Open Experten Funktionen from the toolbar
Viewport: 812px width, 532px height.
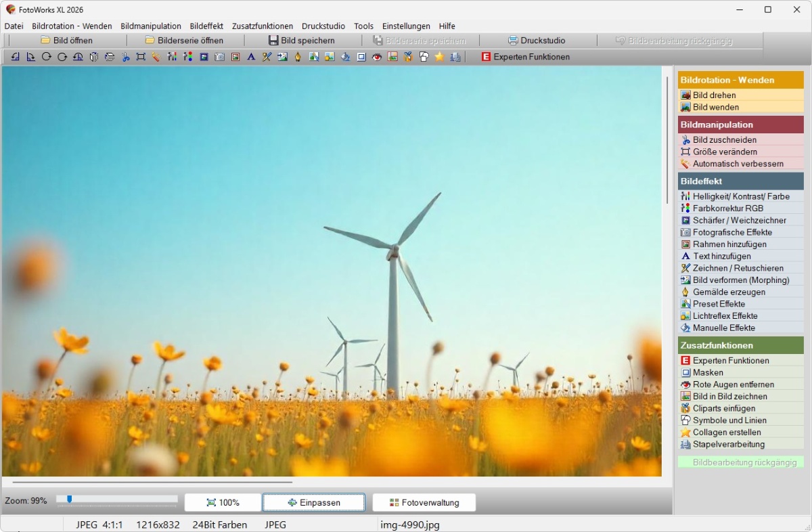point(525,57)
